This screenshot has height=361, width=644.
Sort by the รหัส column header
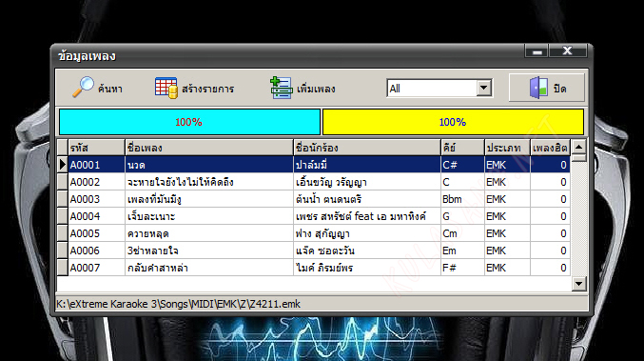coord(96,148)
